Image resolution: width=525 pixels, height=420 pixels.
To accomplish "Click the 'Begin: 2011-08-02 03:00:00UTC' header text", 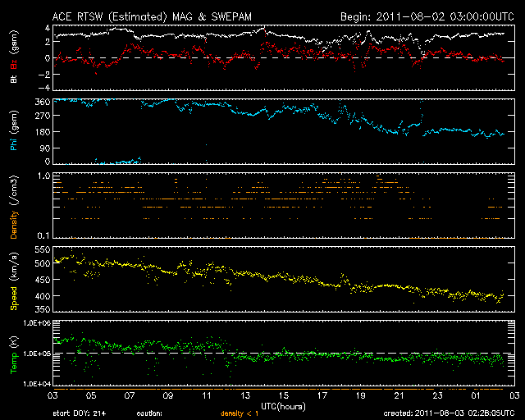I will click(x=427, y=16).
